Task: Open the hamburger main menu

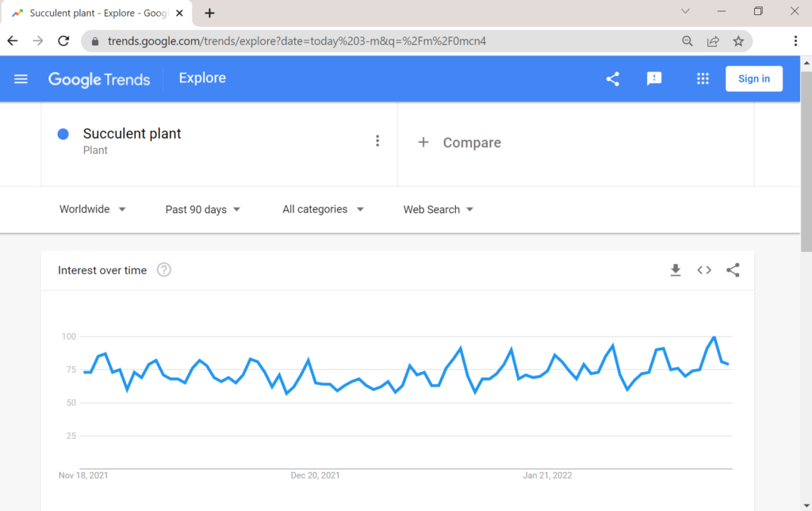Action: pos(21,79)
